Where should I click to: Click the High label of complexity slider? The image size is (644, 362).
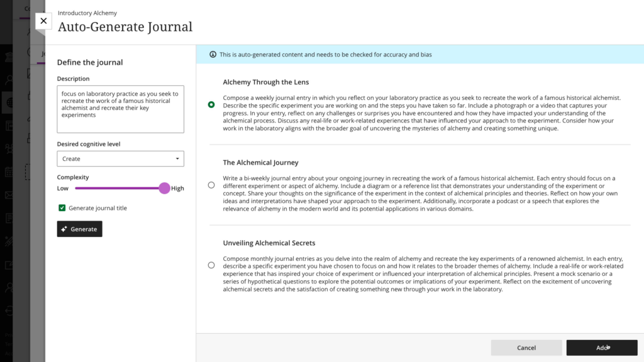tap(177, 189)
